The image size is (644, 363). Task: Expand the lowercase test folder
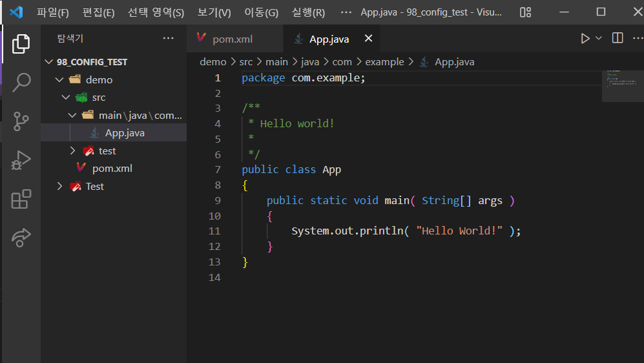[72, 150]
